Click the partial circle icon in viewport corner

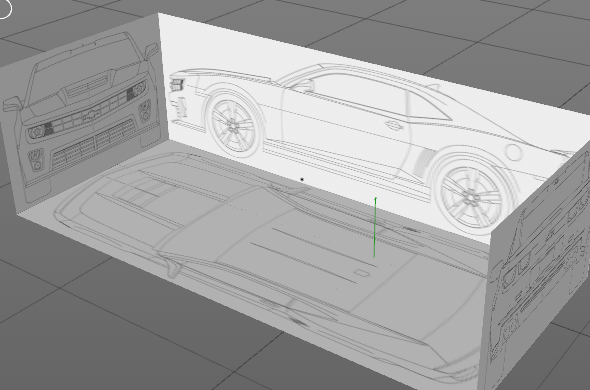5,8
